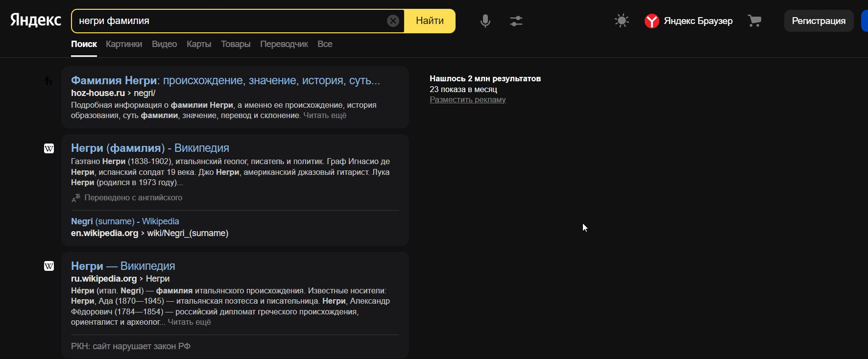Viewport: 868px width, 359px height.
Task: Click the Регистрация button
Action: 819,21
